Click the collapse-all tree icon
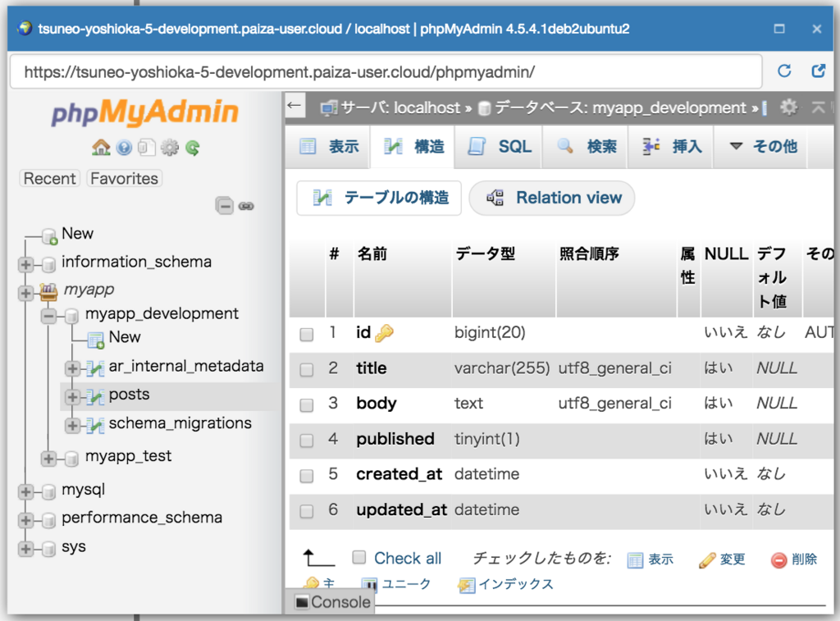 225,206
